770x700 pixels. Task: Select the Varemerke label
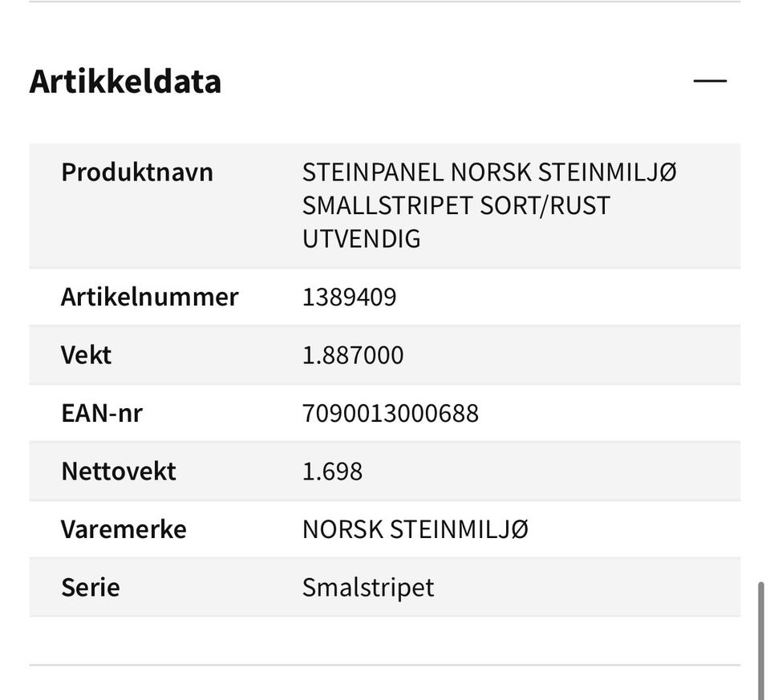(124, 529)
